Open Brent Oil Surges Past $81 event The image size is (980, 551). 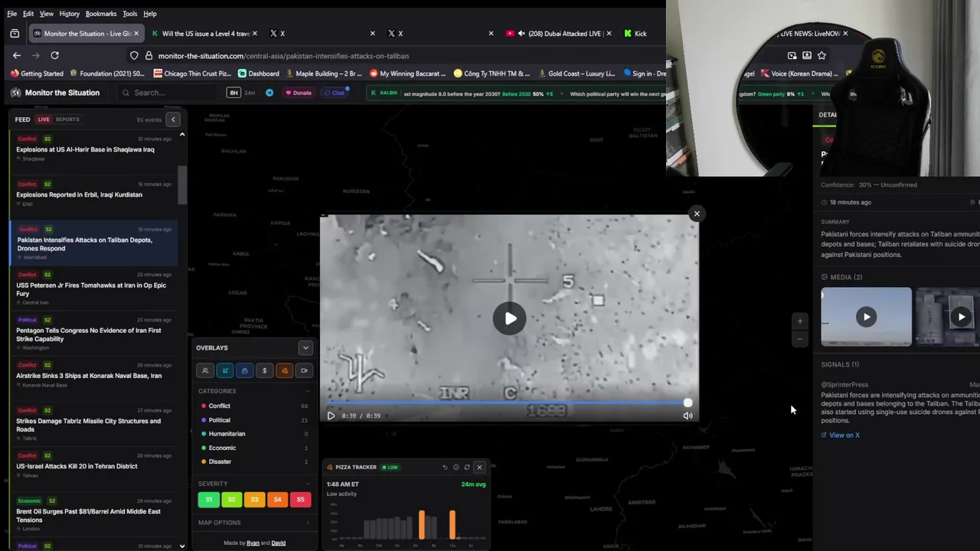coord(94,515)
